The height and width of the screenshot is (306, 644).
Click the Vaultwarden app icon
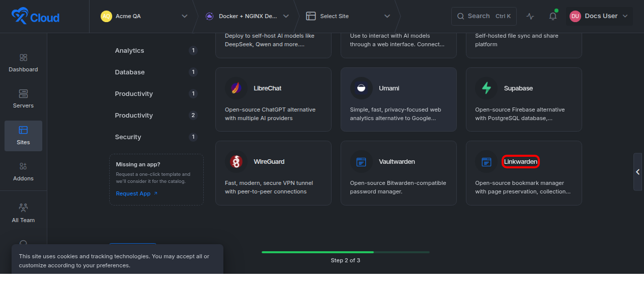(x=361, y=162)
